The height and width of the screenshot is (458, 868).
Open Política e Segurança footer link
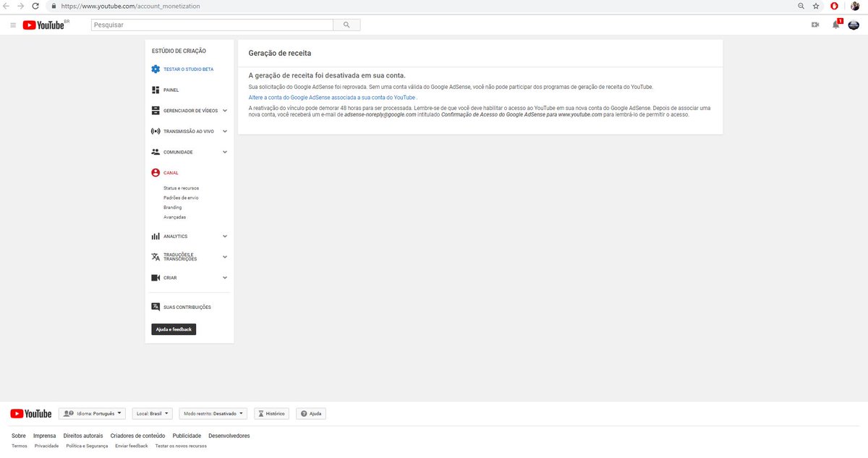(x=87, y=446)
